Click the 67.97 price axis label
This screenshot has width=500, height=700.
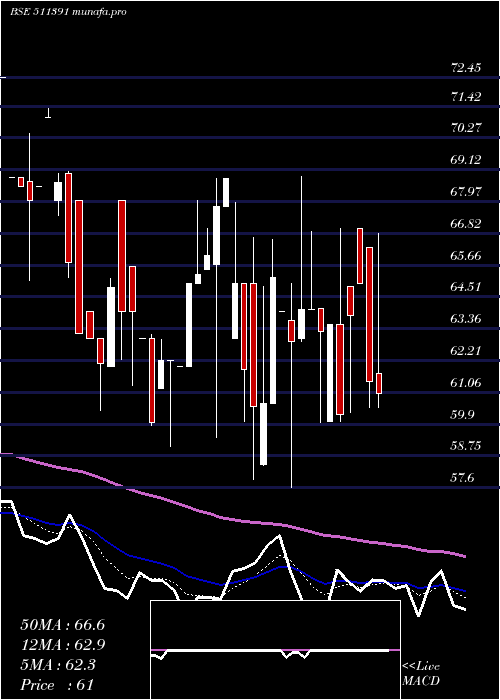pyautogui.click(x=466, y=192)
